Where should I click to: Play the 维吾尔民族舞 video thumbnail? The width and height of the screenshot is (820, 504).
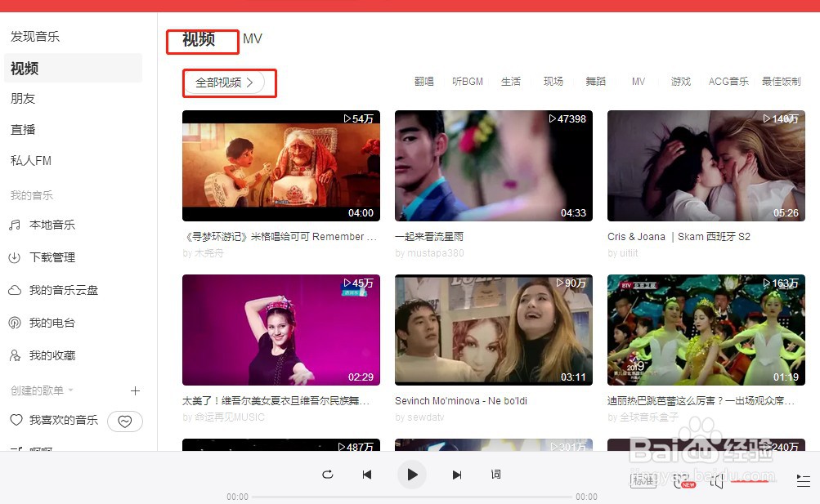(281, 330)
